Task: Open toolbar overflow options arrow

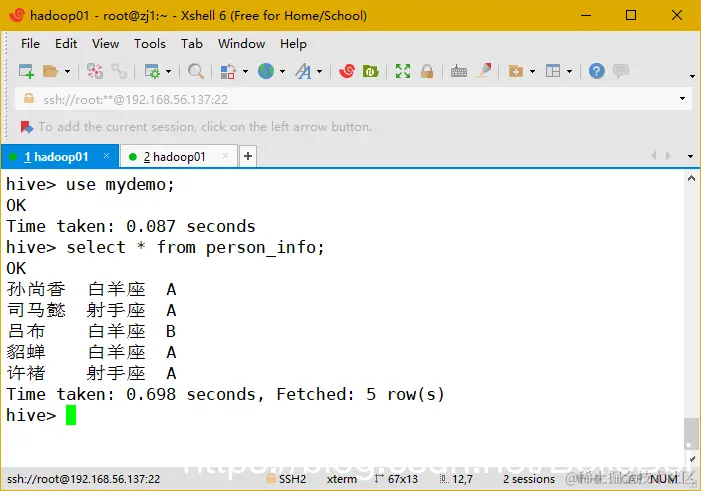Action: [692, 76]
